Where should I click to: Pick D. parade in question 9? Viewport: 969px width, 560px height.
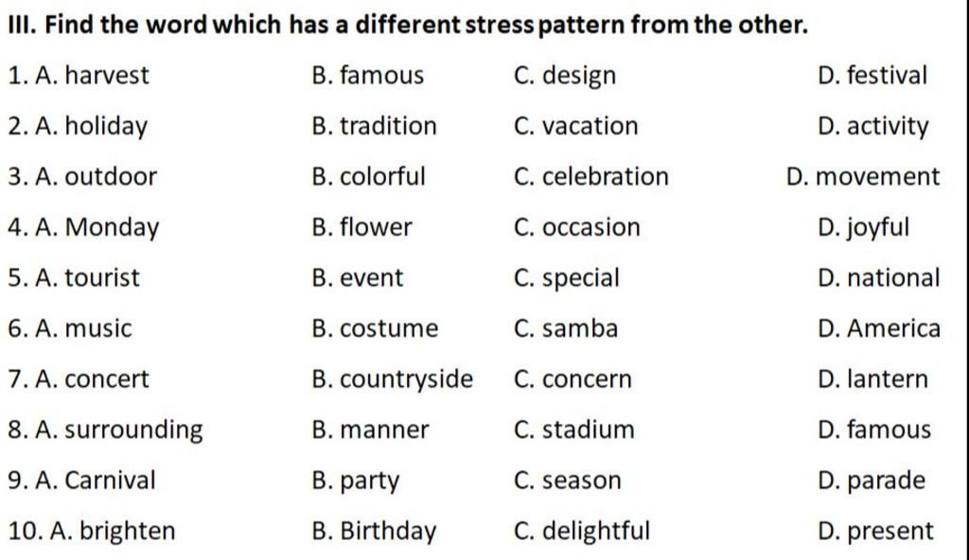[x=872, y=481]
